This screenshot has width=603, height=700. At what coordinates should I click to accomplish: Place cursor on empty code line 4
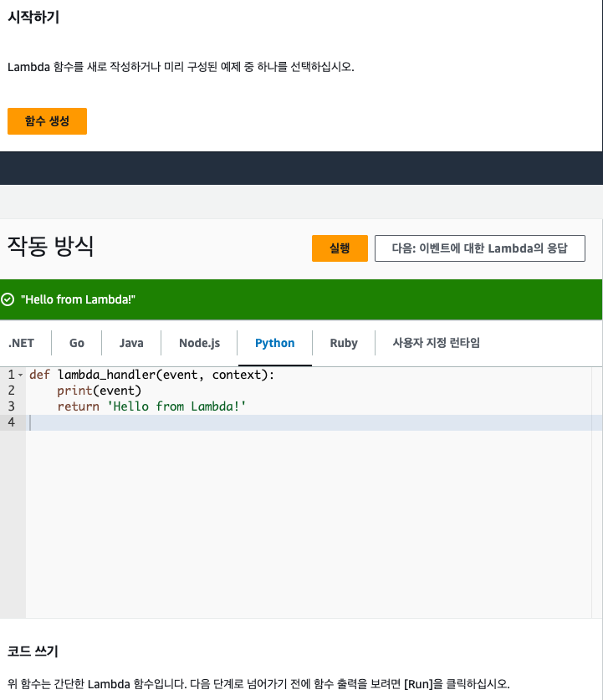point(313,422)
